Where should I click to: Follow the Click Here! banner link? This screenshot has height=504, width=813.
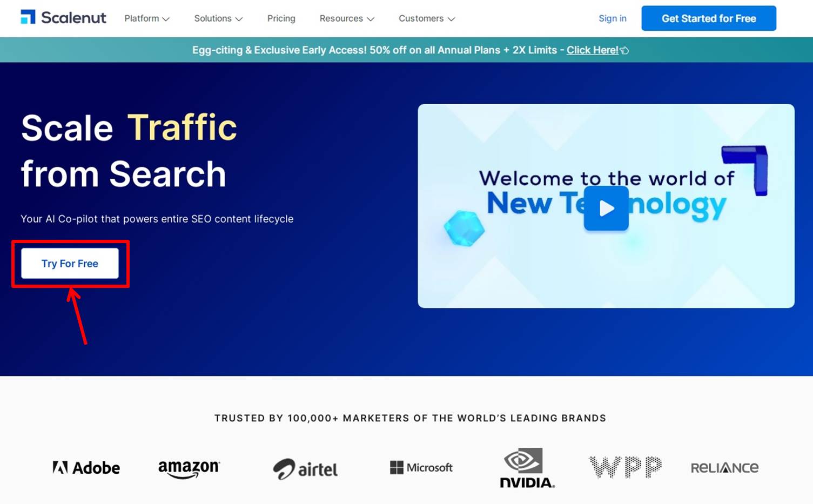pos(593,50)
